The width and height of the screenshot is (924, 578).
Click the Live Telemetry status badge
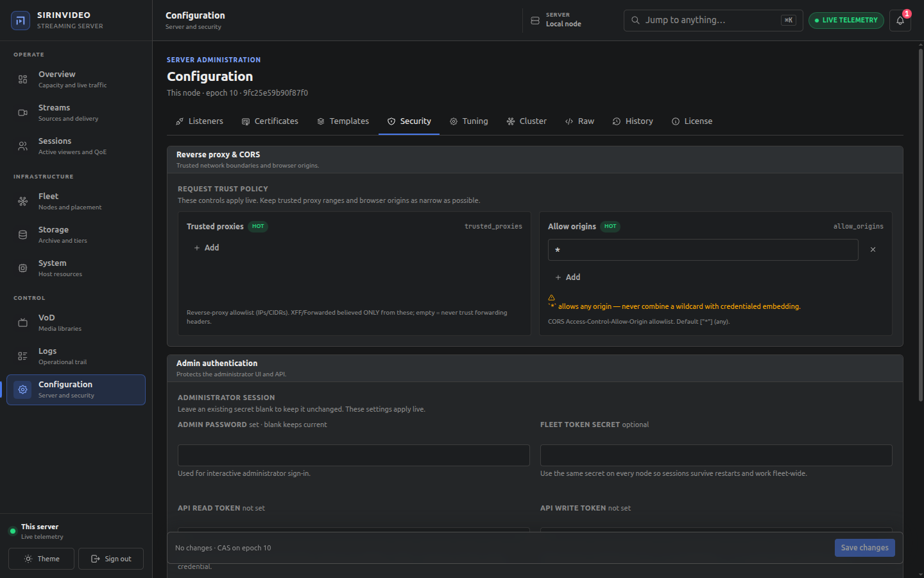point(846,21)
